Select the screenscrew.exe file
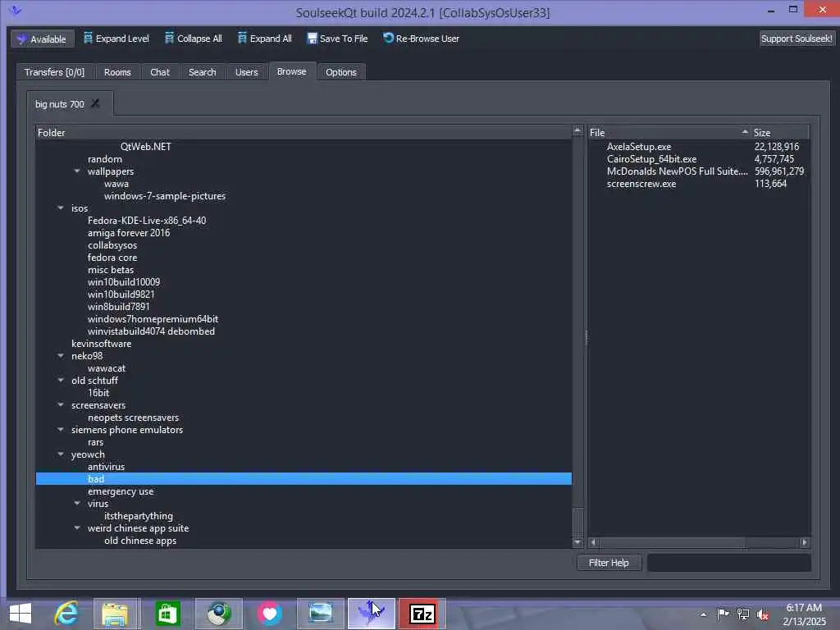This screenshot has width=840, height=630. [641, 184]
